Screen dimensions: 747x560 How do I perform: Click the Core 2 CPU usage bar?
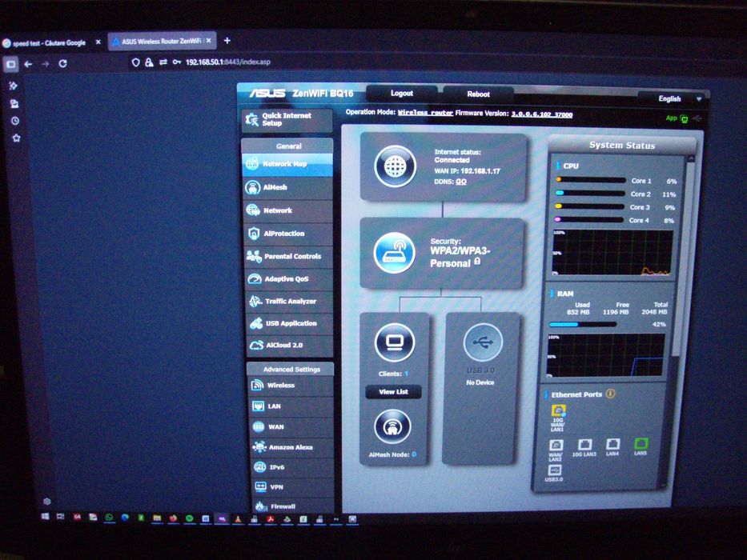click(590, 194)
